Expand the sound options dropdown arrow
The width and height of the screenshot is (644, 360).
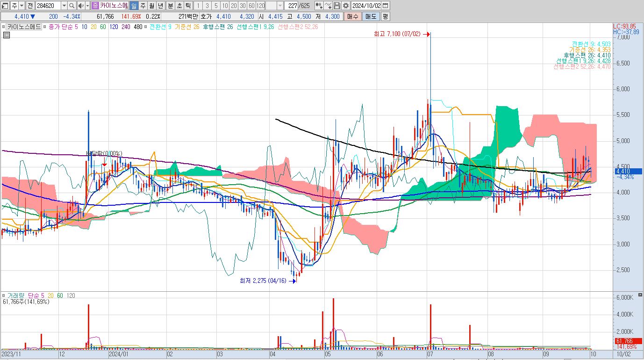[x=87, y=6]
